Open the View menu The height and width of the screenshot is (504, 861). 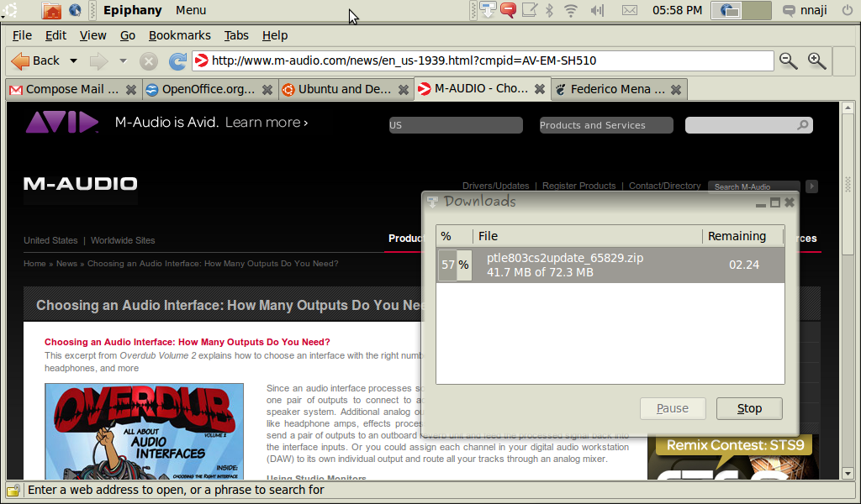coord(92,35)
